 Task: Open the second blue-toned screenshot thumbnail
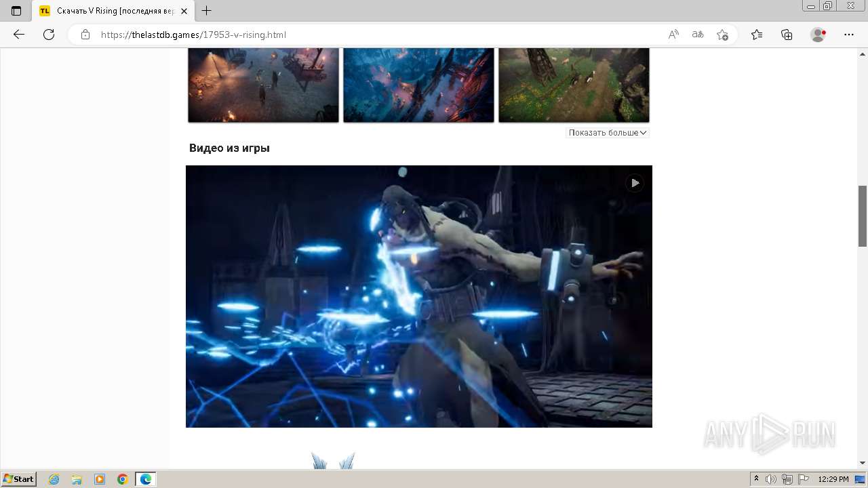[418, 85]
